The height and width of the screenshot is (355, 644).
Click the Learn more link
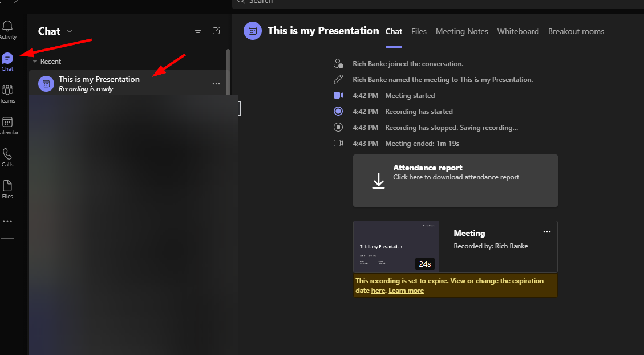[x=406, y=291]
